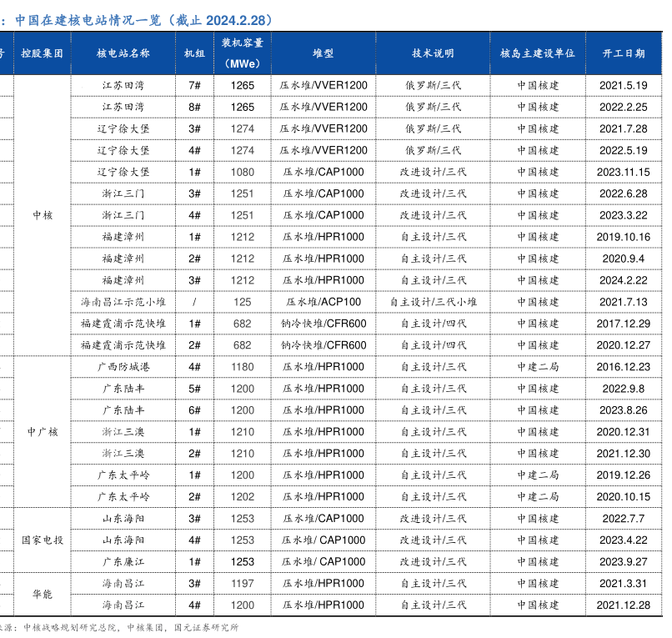Click the 华能 group cell
672x638 pixels.
[x=43, y=594]
